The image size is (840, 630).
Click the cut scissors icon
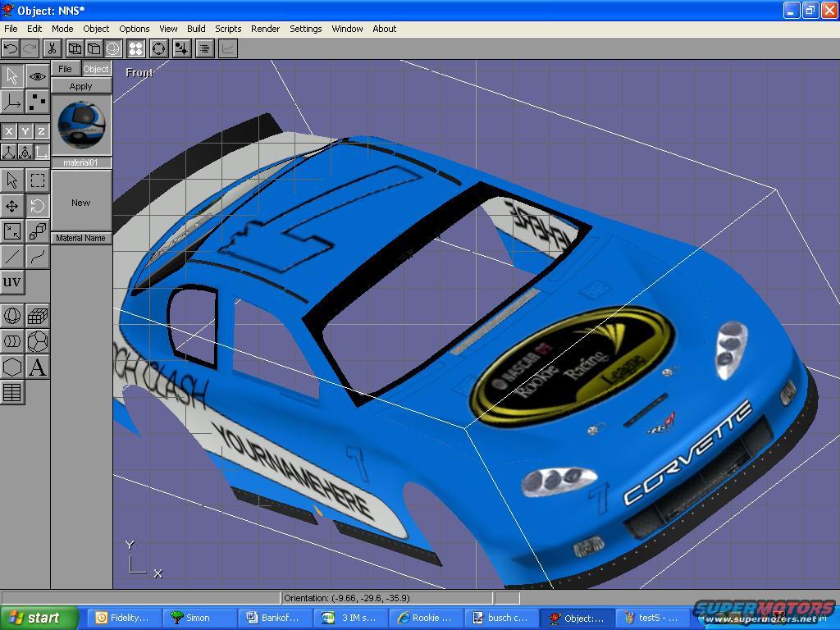51,48
